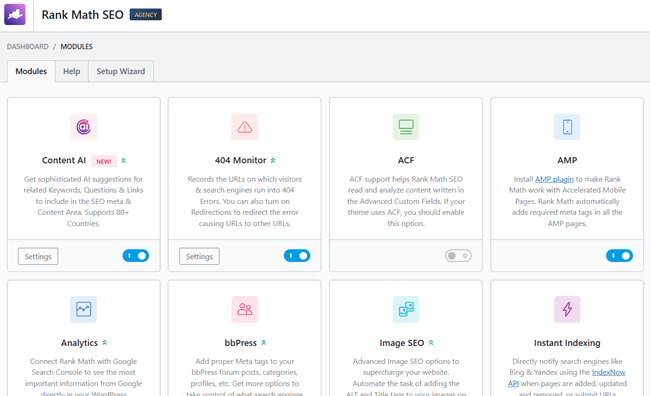
Task: Click the AMP mobile phone icon
Action: pos(567,127)
